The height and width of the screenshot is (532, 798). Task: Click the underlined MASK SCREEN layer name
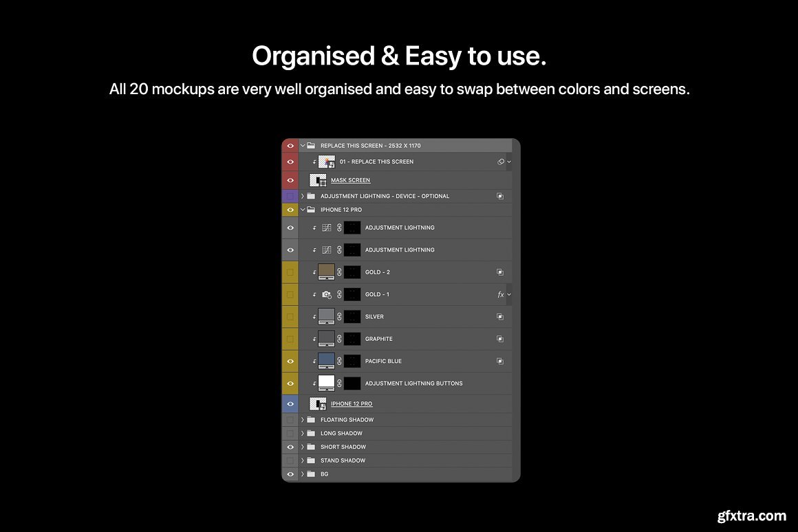click(x=350, y=180)
